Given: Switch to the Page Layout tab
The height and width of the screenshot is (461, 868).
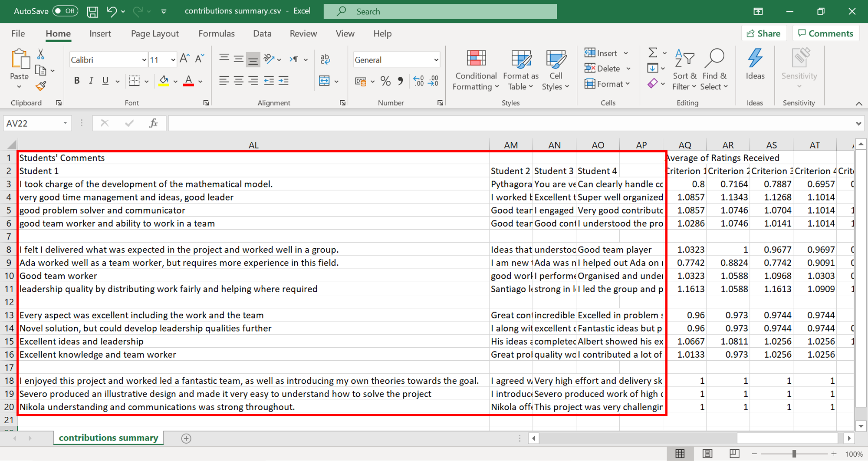Looking at the screenshot, I should 155,33.
